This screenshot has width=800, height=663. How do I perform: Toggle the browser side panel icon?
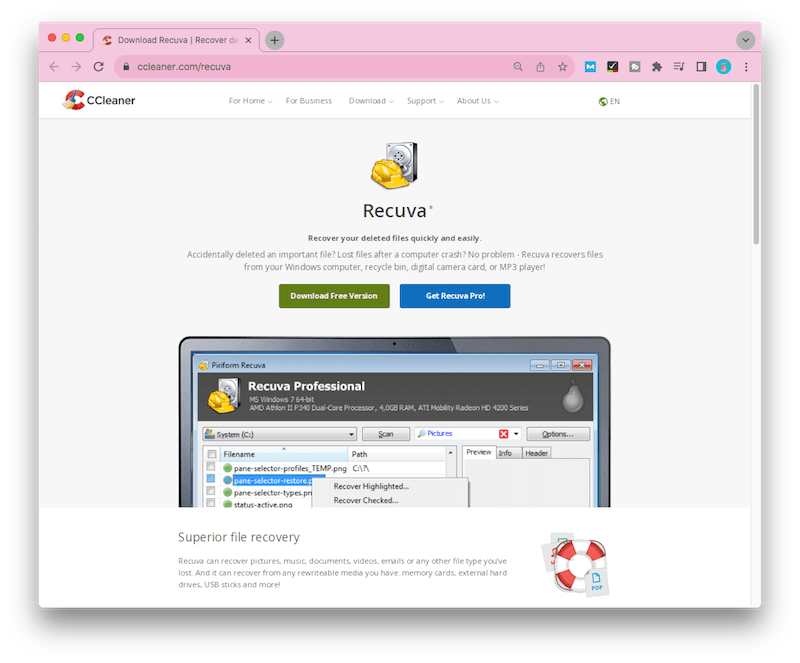[x=702, y=67]
